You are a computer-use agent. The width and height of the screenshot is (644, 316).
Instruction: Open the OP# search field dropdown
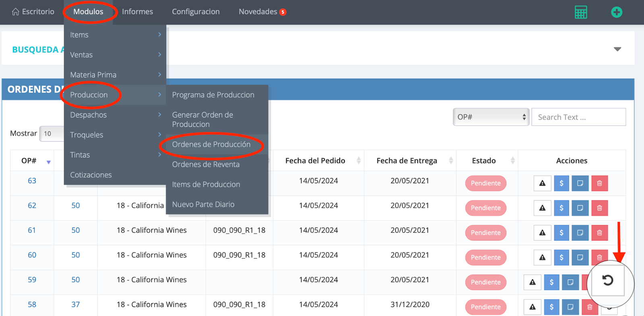pos(491,117)
